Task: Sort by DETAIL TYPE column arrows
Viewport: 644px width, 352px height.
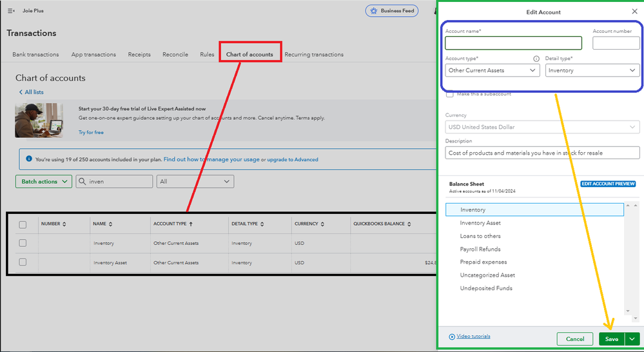Action: pos(262,224)
